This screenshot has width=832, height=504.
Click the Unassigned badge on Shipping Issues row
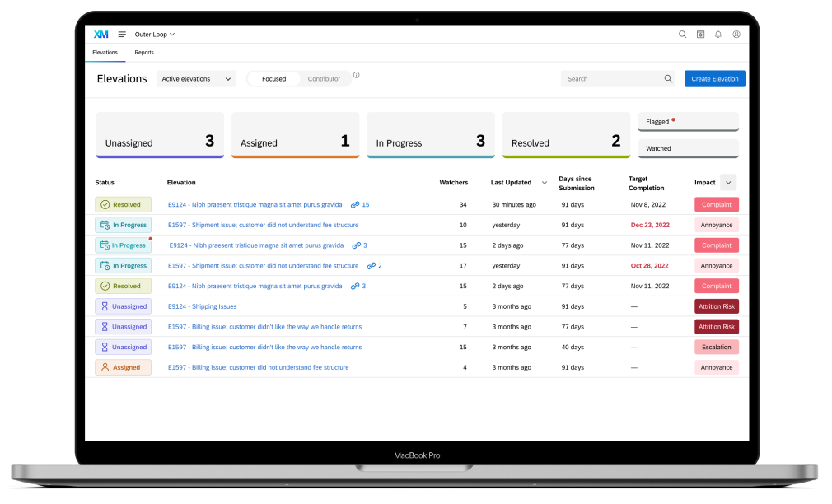point(123,306)
